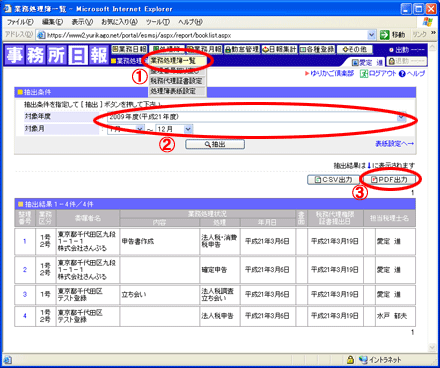The height and width of the screenshot is (368, 440).
Task: Click the blue help question mark icon
Action: [x=402, y=73]
